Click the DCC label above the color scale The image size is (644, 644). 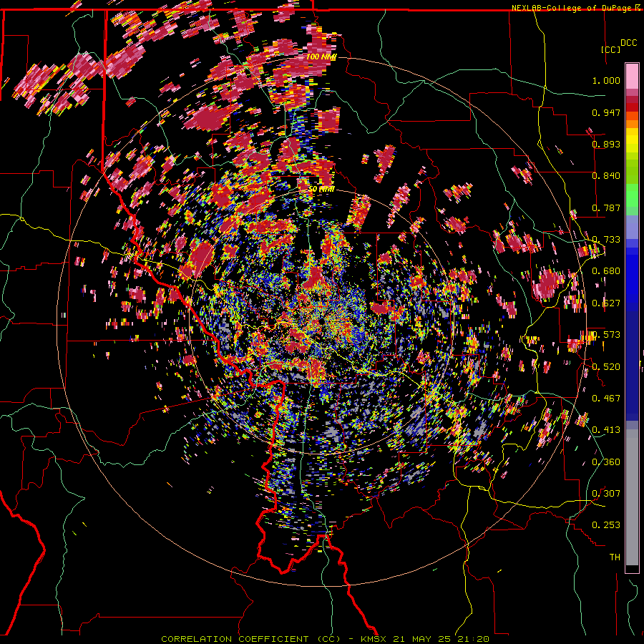pos(628,43)
